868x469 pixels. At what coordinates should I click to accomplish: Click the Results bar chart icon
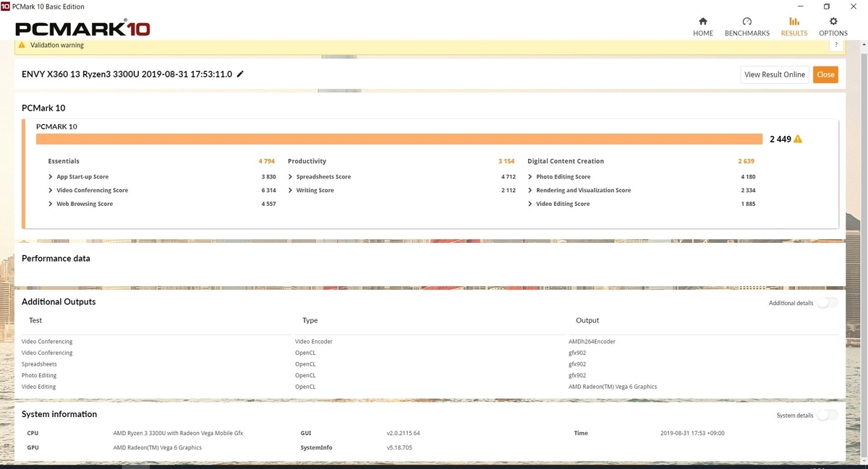tap(794, 22)
